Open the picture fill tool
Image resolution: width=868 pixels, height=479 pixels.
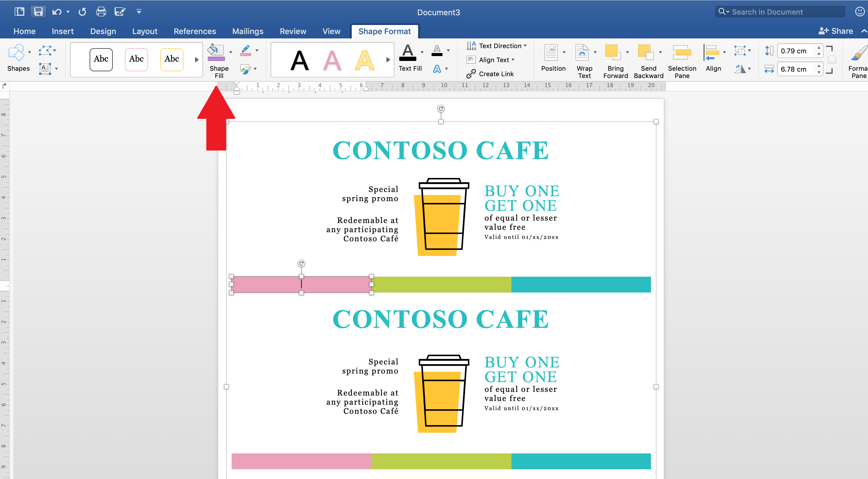(246, 69)
